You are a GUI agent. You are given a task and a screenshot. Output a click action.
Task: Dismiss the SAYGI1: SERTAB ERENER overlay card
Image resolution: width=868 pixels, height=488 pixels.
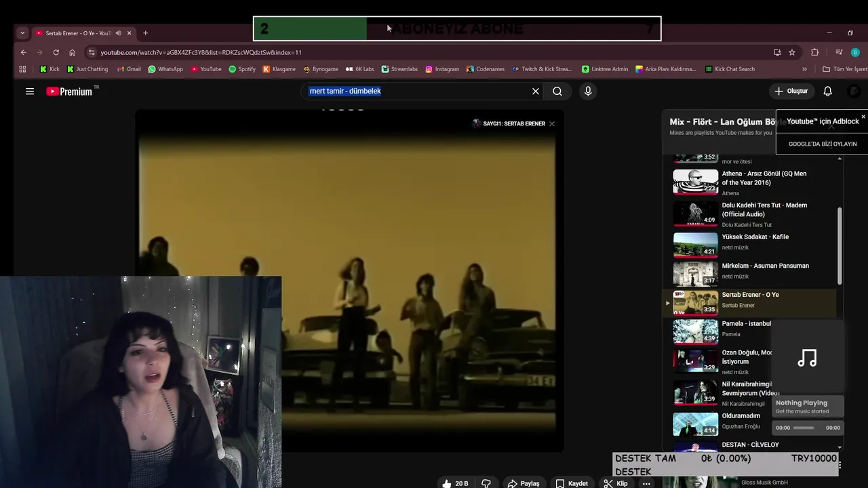(552, 124)
